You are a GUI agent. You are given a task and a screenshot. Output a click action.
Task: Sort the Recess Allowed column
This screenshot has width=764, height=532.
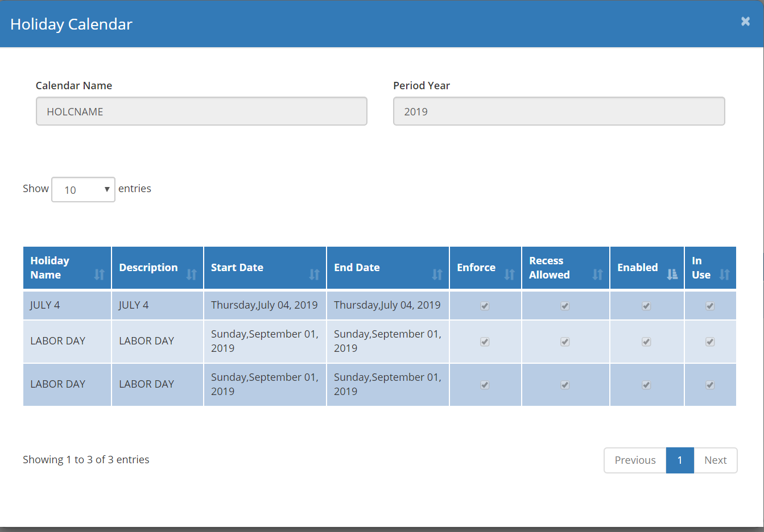[598, 273]
